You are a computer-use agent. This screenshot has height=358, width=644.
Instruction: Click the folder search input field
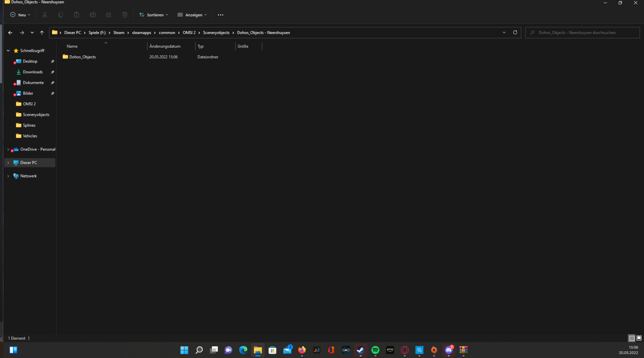584,33
